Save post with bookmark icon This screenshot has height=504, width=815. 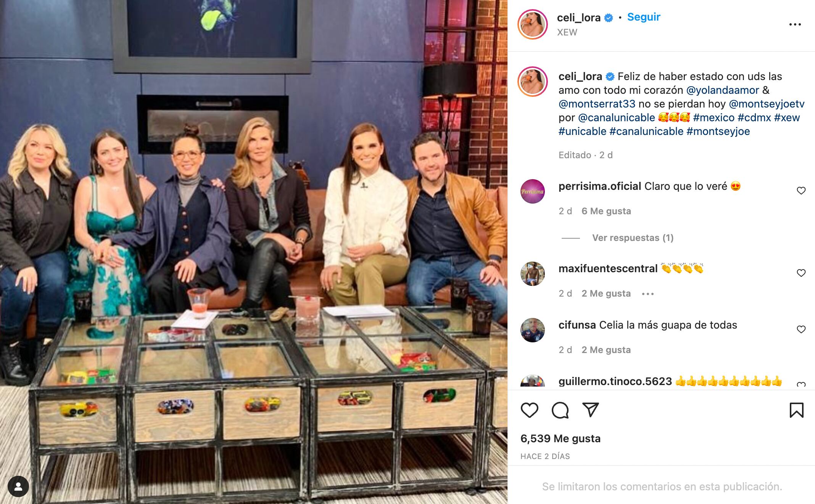(796, 410)
